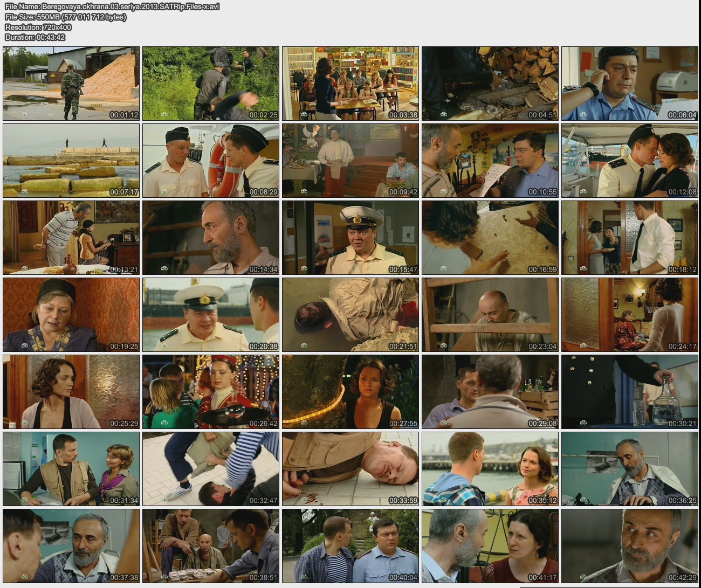
Task: Open the frame of officer on phone at 00:06:04
Action: (x=629, y=84)
